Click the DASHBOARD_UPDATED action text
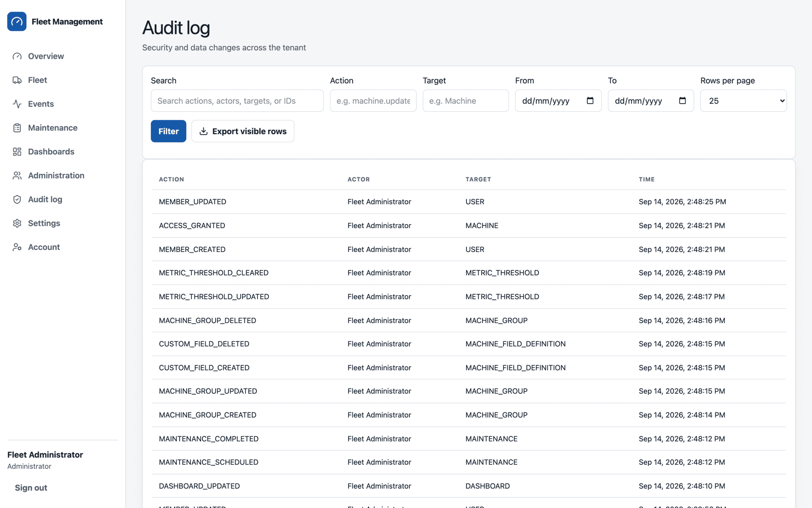Viewport: 812px width, 508px height. (199, 486)
